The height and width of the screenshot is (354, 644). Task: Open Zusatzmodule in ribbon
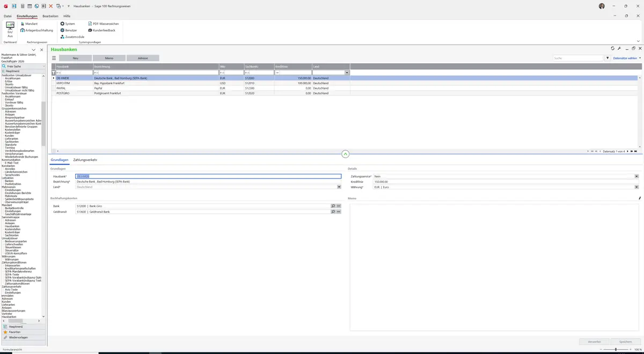[72, 36]
